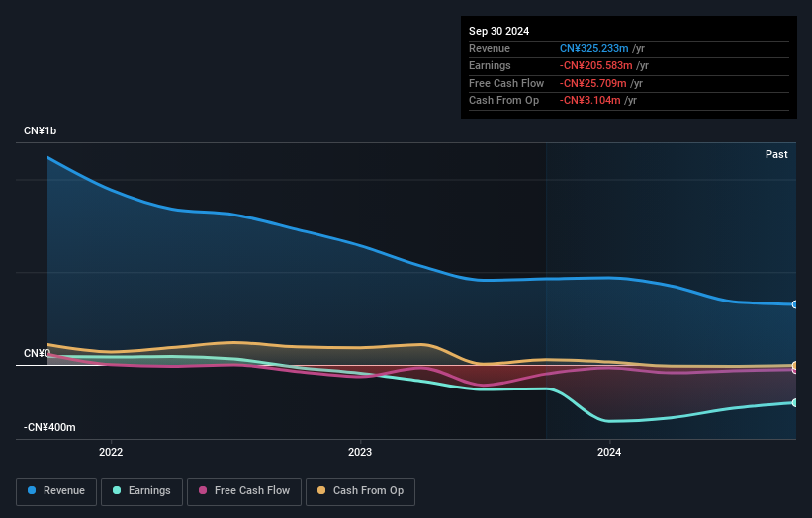The image size is (812, 518).
Task: Toggle the Free Cash Flow legend button
Action: pyautogui.click(x=244, y=491)
